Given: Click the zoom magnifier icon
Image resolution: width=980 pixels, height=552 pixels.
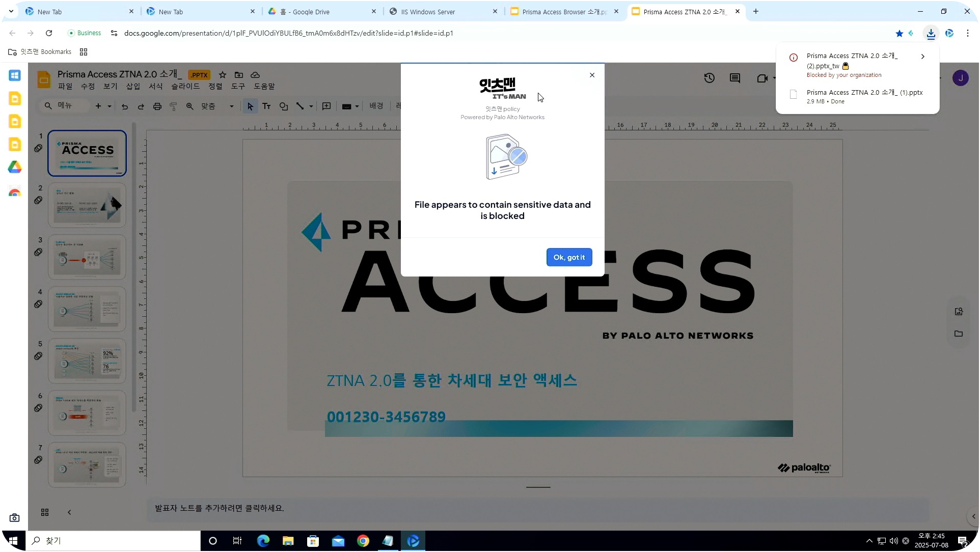Looking at the screenshot, I should pos(190,106).
